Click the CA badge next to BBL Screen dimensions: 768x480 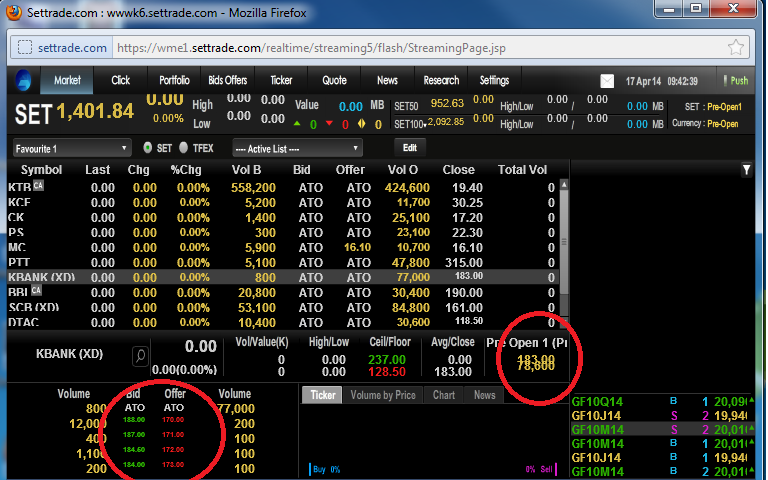(x=36, y=290)
